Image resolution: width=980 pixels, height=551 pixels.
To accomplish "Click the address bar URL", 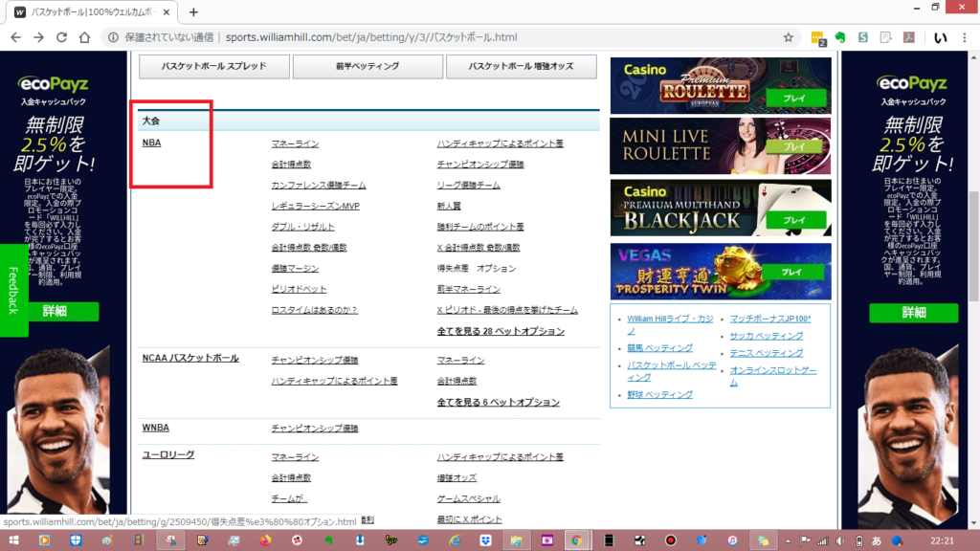I will point(371,37).
